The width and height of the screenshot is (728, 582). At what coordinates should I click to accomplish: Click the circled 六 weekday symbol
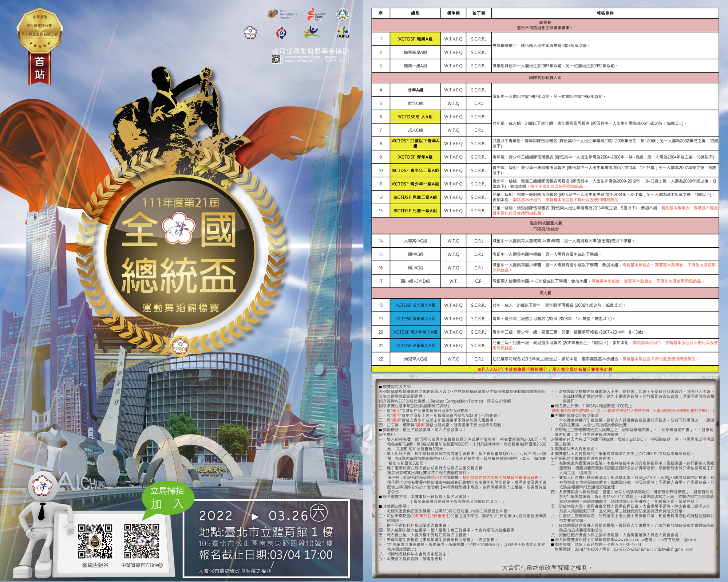click(x=318, y=513)
